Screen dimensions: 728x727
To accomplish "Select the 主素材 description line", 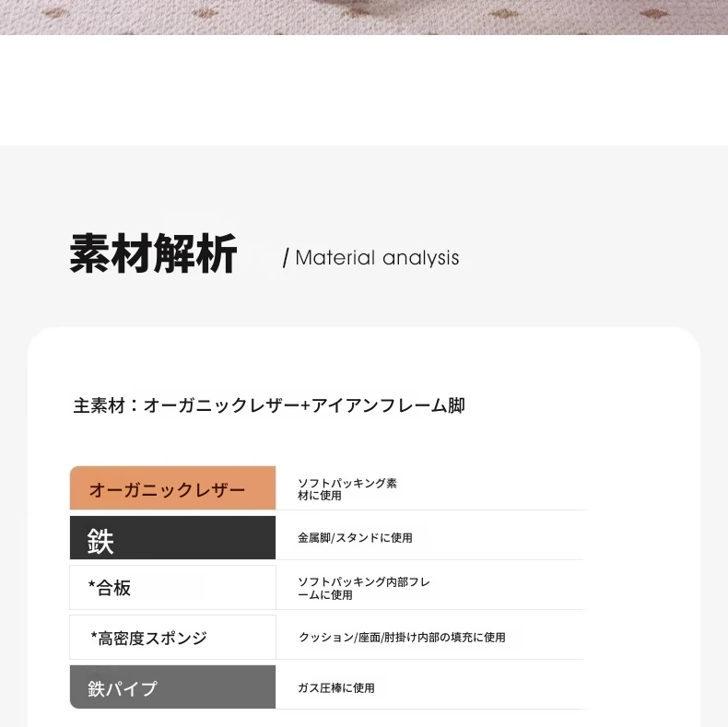I will (x=269, y=405).
